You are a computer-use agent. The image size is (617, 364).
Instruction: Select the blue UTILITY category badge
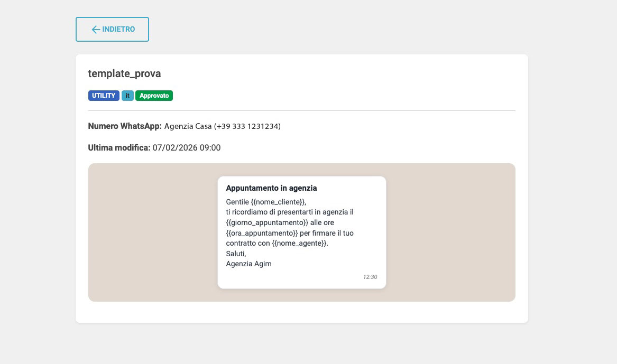pos(104,96)
